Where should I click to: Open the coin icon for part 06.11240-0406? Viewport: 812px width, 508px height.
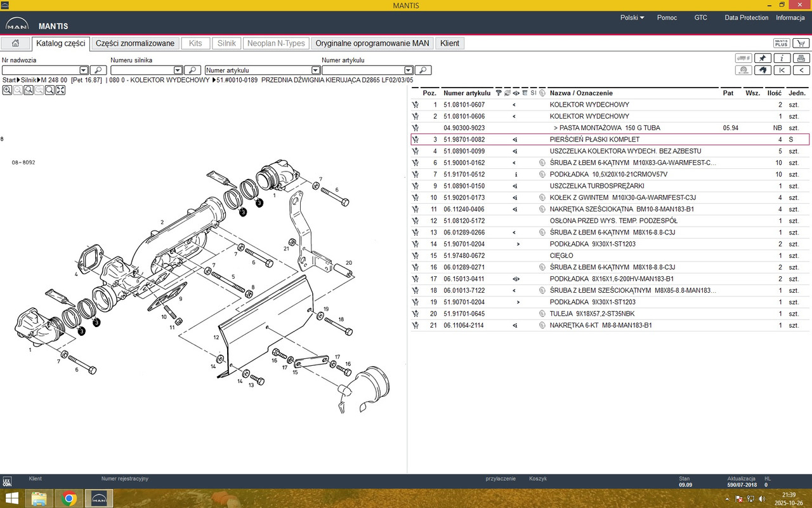(542, 209)
